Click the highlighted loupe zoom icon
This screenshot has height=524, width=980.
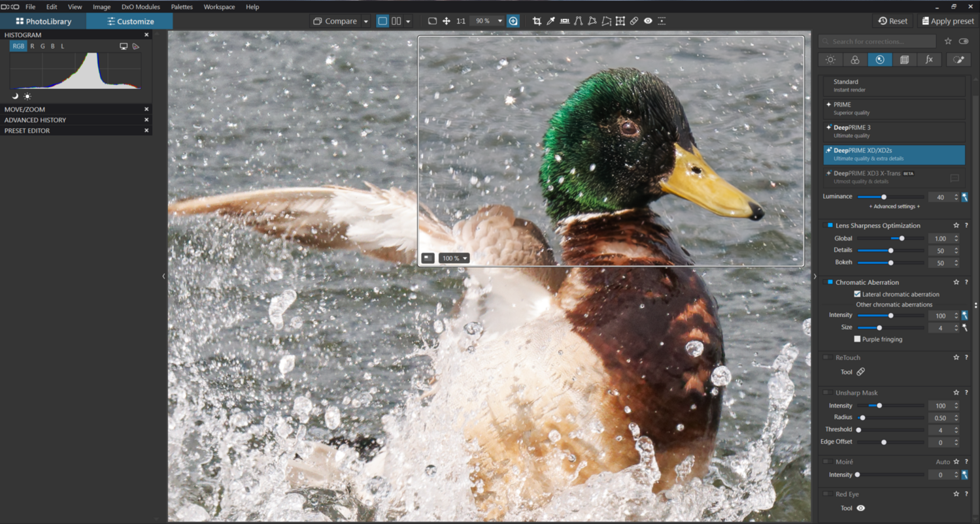click(513, 21)
